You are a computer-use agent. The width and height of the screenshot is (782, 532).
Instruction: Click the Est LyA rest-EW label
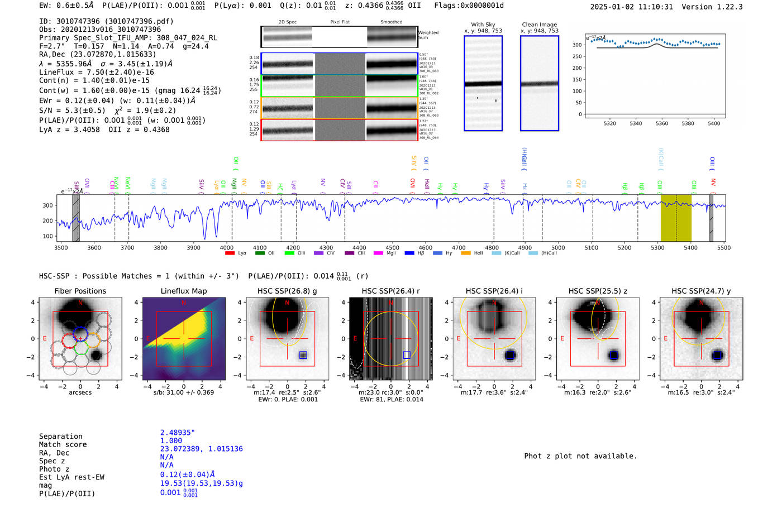pos(71,477)
